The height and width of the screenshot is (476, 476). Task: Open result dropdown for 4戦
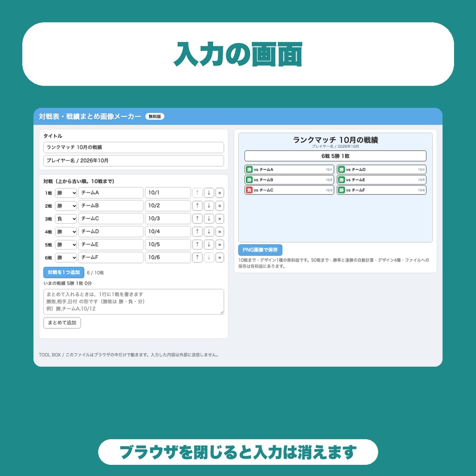tap(66, 231)
